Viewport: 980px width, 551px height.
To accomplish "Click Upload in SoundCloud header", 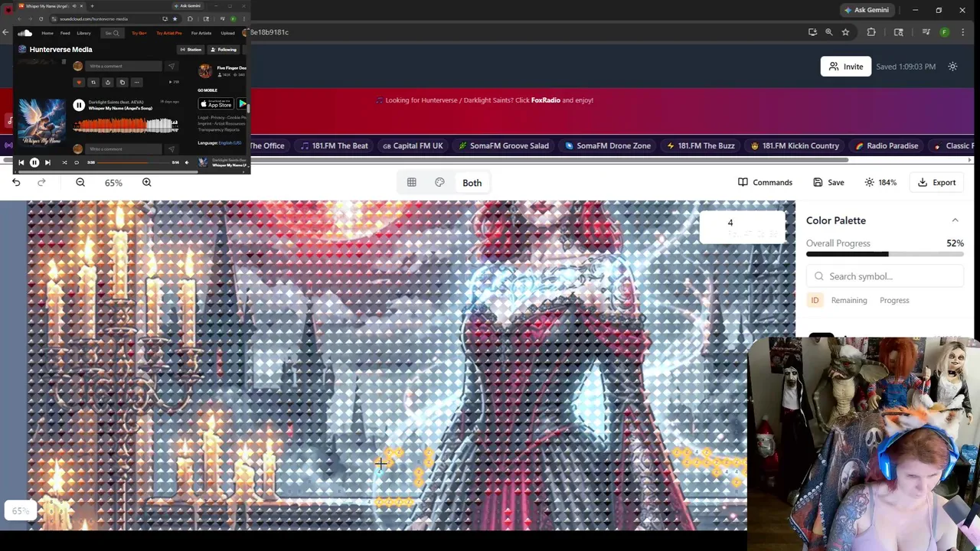I will (x=227, y=33).
